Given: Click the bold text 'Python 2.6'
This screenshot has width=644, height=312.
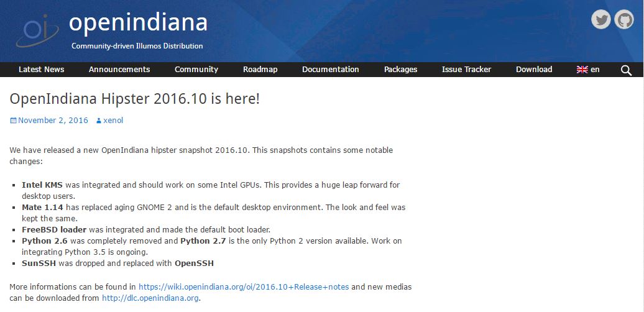Looking at the screenshot, I should coord(44,241).
